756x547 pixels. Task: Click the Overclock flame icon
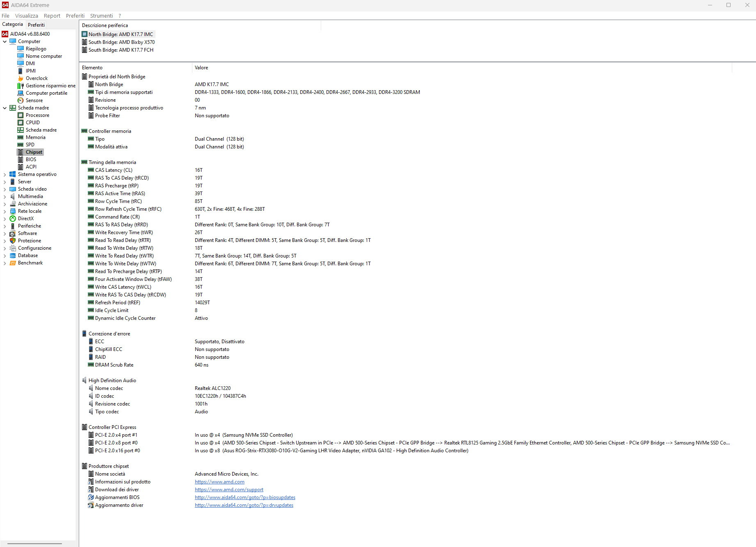pyautogui.click(x=21, y=78)
